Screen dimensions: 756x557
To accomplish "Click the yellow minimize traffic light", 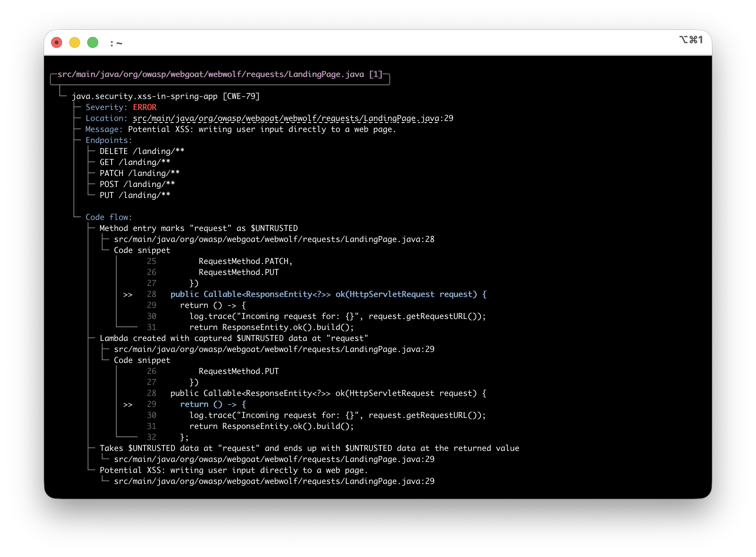I will pos(74,42).
